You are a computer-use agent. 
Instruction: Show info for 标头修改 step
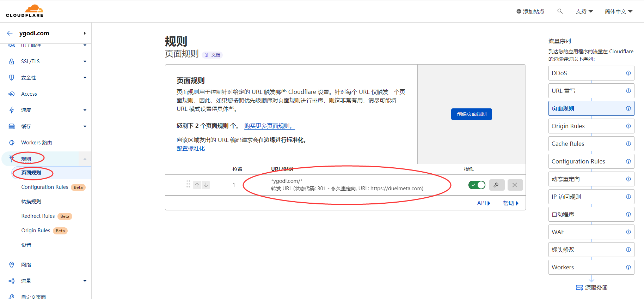(628, 250)
